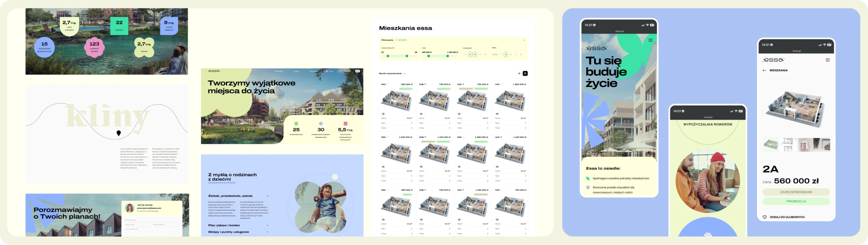Click the phone number +48 732 184 429
Screen dimensions: 868x245
(145, 205)
